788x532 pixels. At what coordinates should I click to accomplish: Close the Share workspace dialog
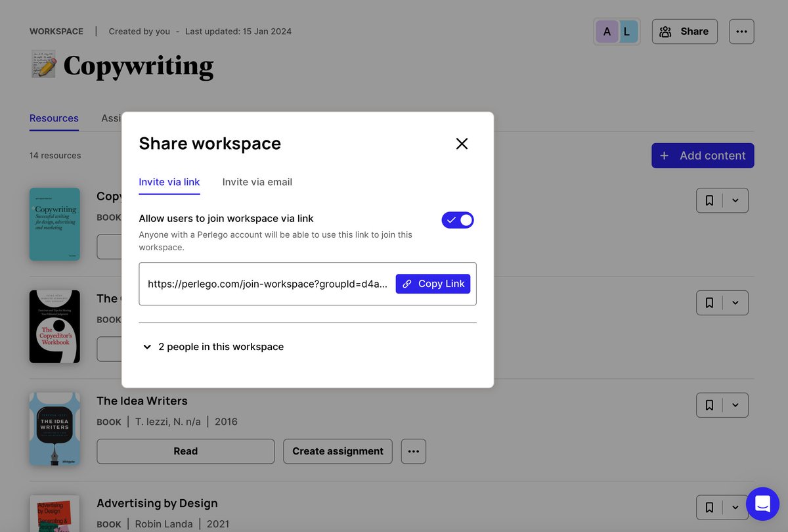(462, 144)
